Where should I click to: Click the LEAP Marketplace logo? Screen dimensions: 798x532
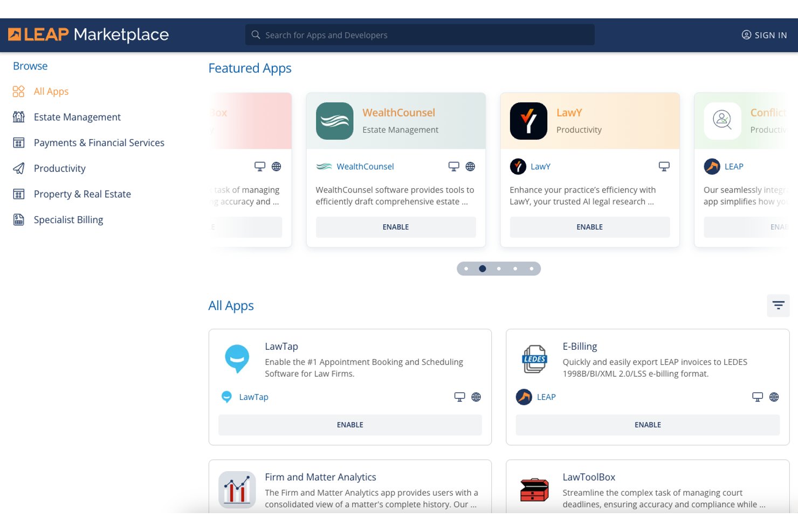[88, 34]
